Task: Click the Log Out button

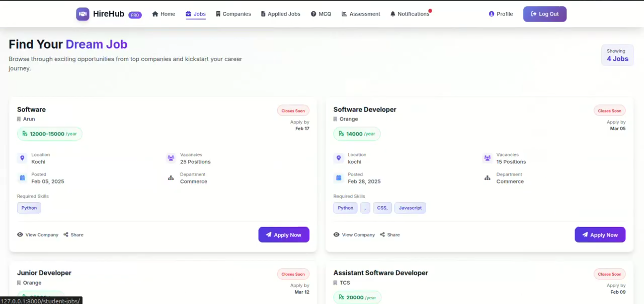Action: [545, 14]
